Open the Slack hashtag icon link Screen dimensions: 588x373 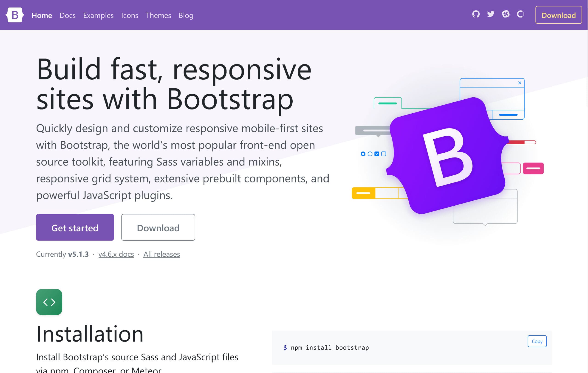tap(506, 14)
